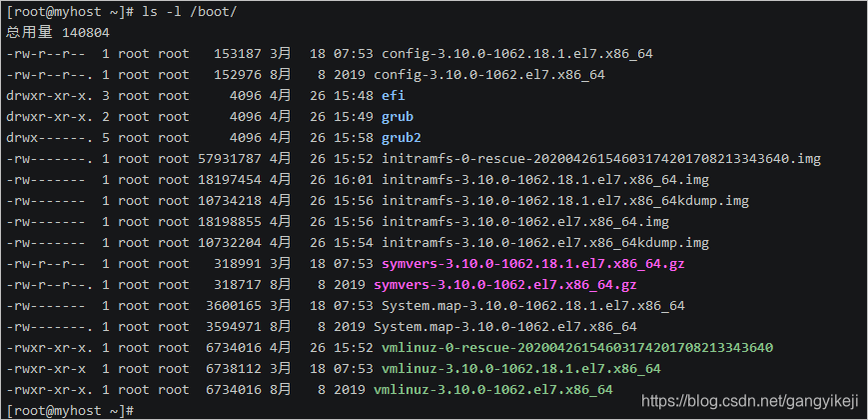Click the grub directory entry
The height and width of the screenshot is (420, 868).
[x=398, y=117]
